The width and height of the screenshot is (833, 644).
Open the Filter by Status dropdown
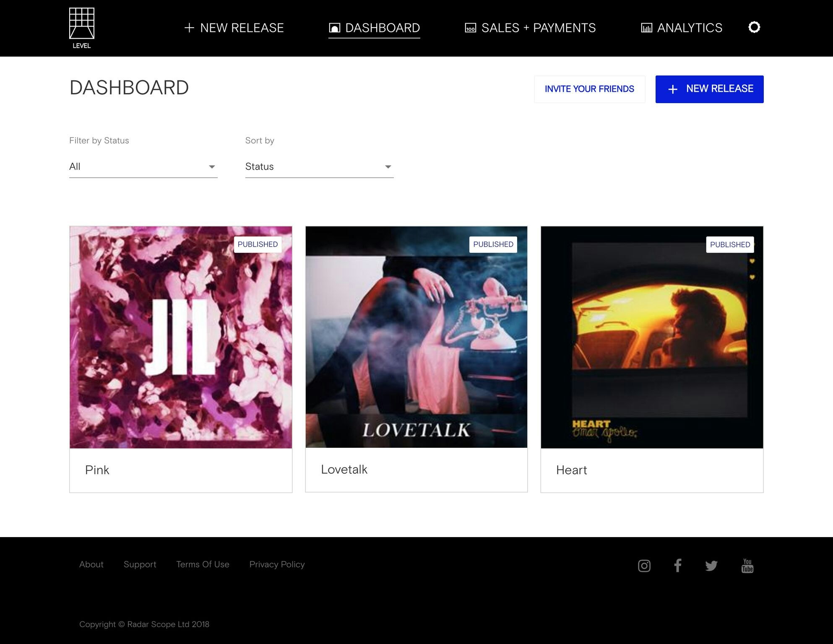[x=143, y=166]
